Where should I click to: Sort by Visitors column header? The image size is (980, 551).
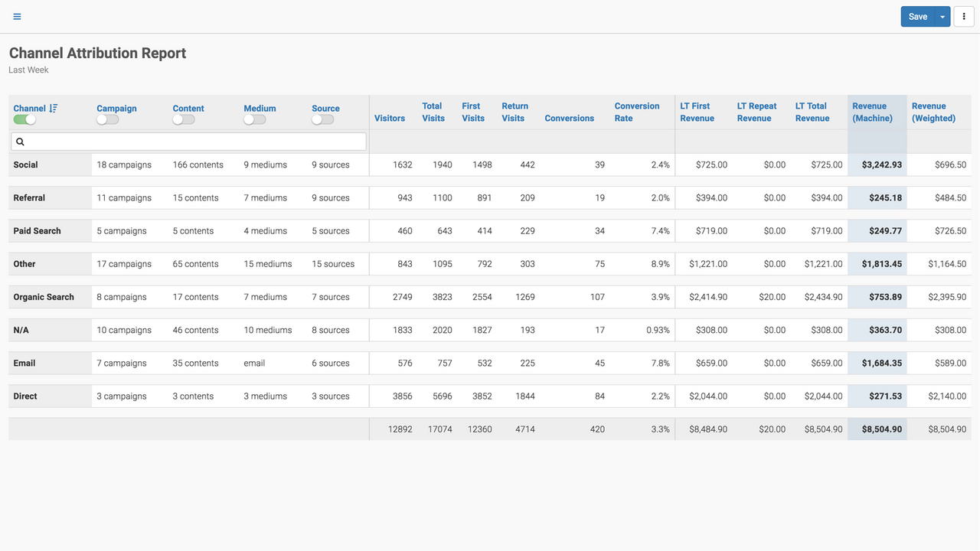point(390,119)
